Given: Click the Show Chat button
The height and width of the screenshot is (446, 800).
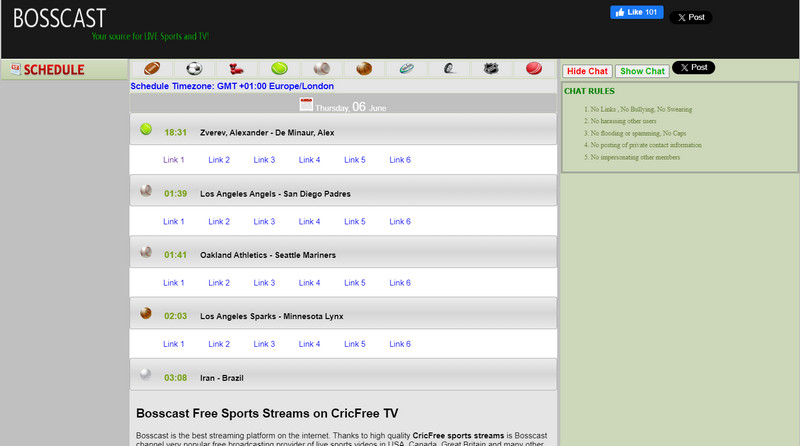Looking at the screenshot, I should pyautogui.click(x=642, y=71).
